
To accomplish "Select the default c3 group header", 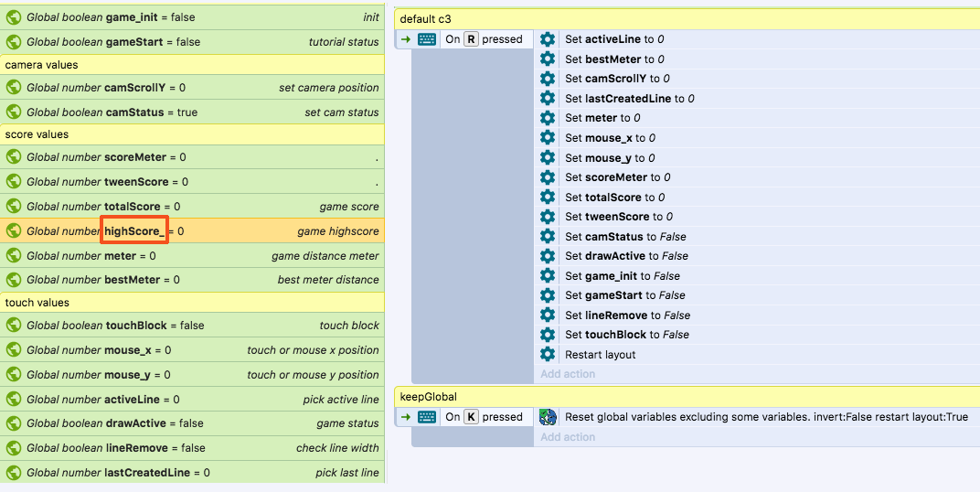I will (686, 19).
